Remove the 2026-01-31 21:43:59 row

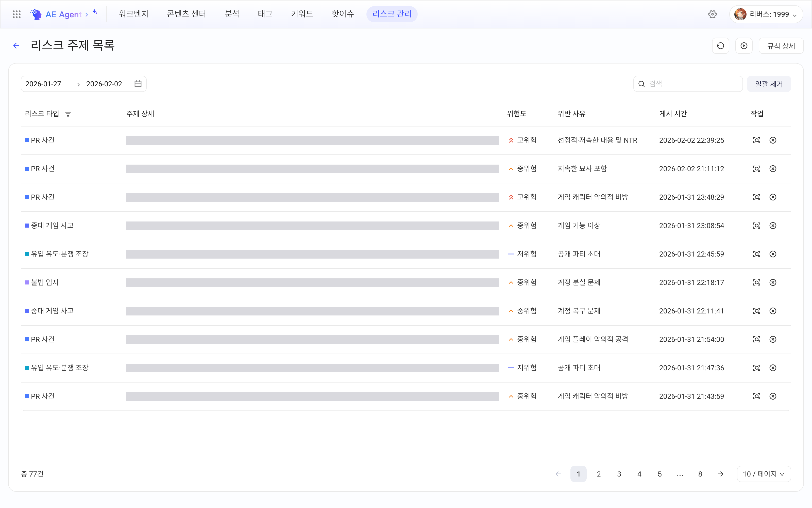[773, 396]
